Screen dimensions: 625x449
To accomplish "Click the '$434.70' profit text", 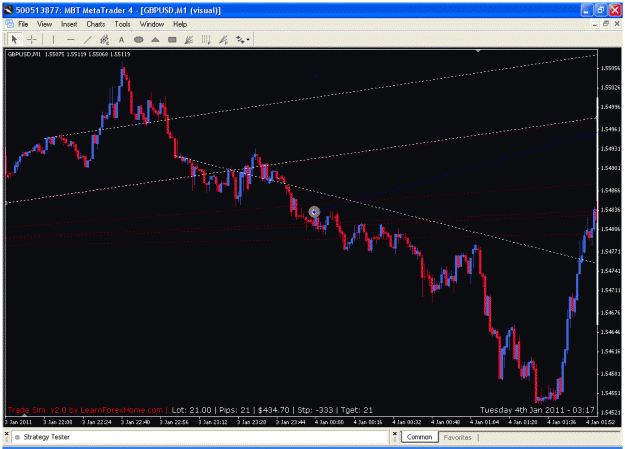I will pos(273,410).
